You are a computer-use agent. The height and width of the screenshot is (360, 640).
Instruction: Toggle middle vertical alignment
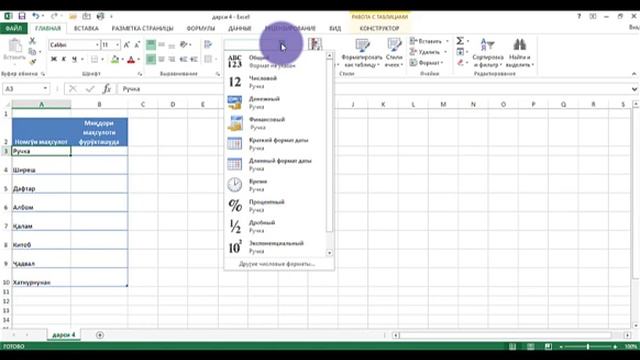click(x=162, y=44)
